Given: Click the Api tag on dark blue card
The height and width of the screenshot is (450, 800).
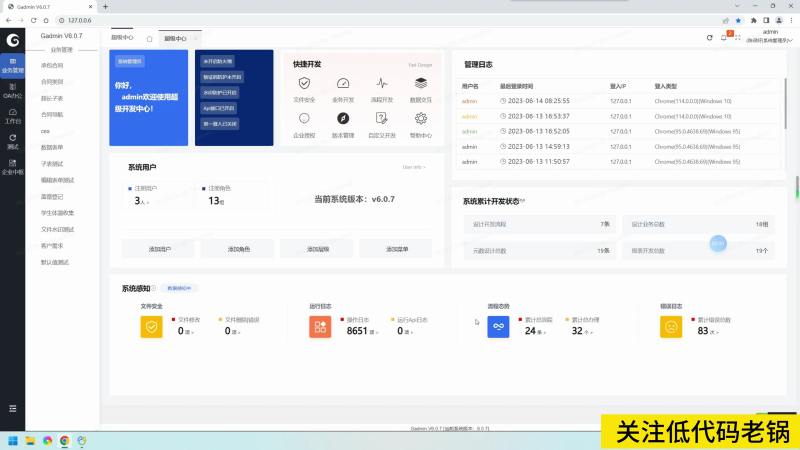Looking at the screenshot, I should click(218, 108).
